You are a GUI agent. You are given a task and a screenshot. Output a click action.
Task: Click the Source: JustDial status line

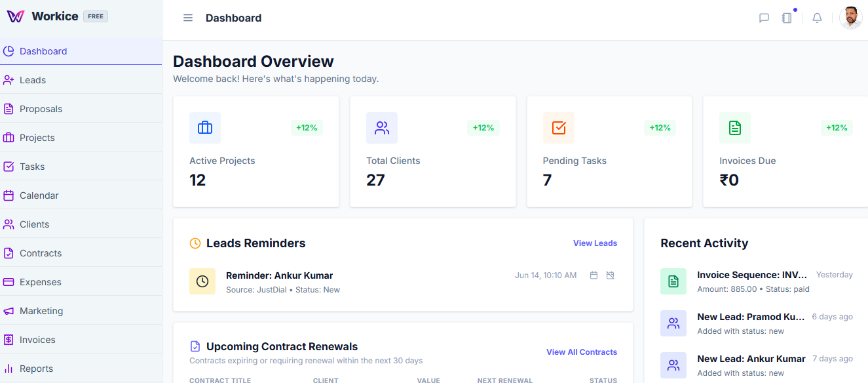click(283, 290)
